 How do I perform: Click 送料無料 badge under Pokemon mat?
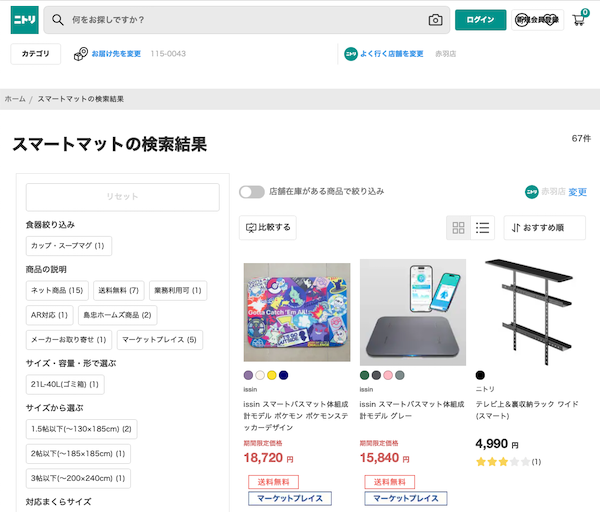point(273,482)
